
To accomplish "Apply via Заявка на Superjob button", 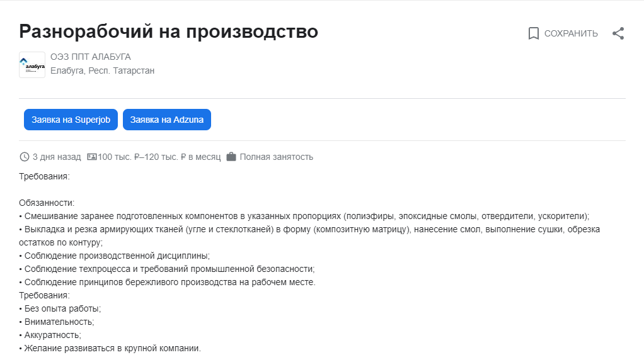I will pyautogui.click(x=71, y=120).
